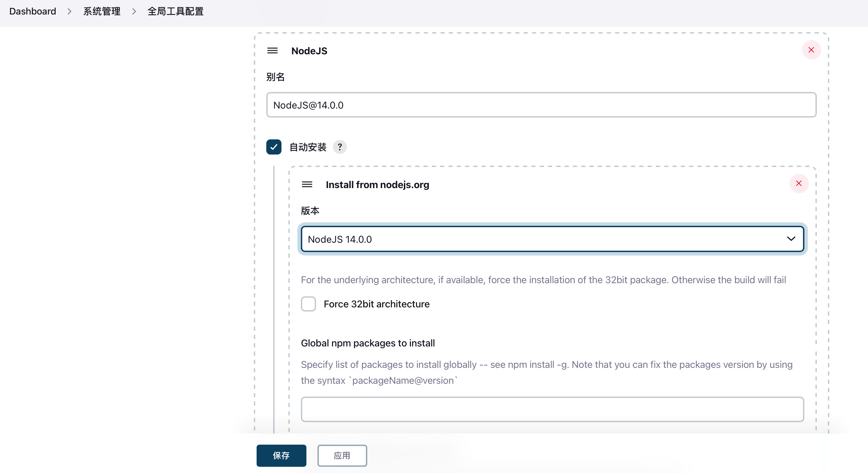Click the Force 32bit architecture label
The height and width of the screenshot is (473, 868).
point(377,304)
